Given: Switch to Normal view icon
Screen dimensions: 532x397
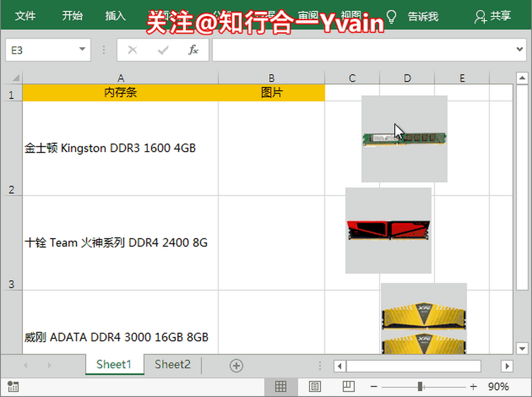Looking at the screenshot, I should tap(281, 386).
